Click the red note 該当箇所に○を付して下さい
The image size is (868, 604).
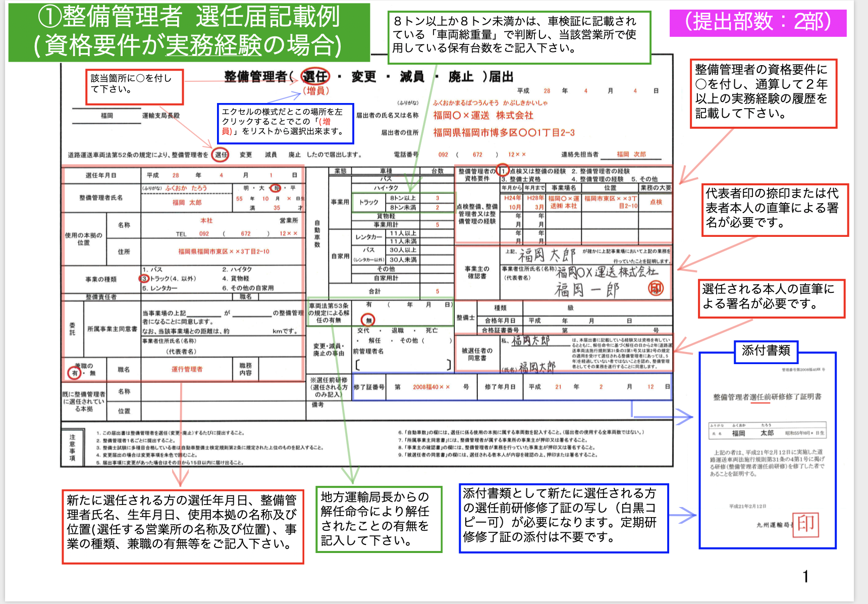click(x=134, y=86)
